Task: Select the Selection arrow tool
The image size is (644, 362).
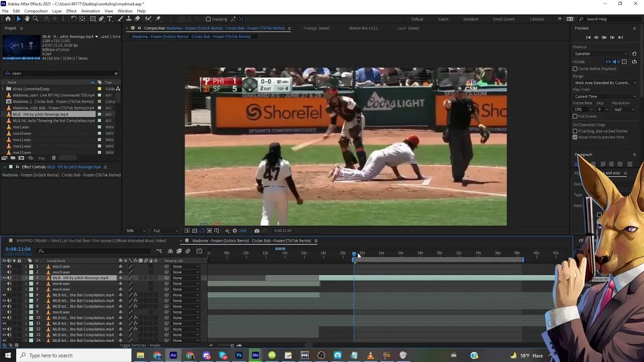Action: (19, 19)
